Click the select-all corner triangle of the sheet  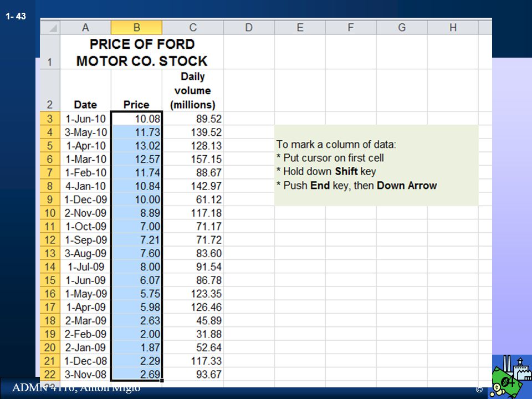coord(50,27)
